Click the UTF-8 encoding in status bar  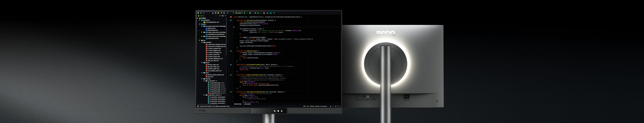(x=312, y=106)
